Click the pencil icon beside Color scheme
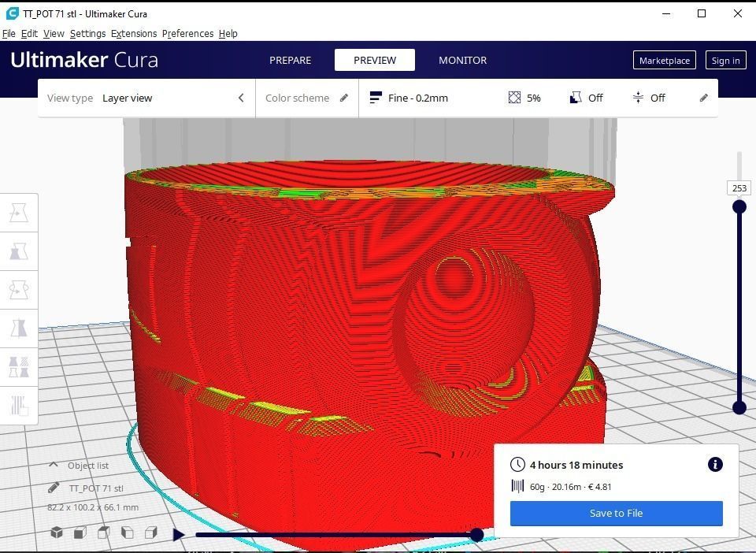This screenshot has width=756, height=553. [344, 98]
